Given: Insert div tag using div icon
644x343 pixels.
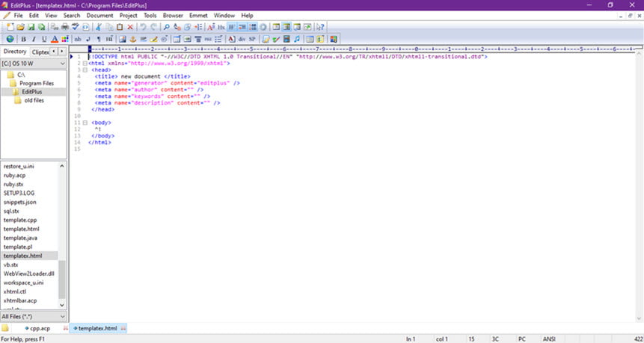Looking at the screenshot, I should pyautogui.click(x=242, y=39).
